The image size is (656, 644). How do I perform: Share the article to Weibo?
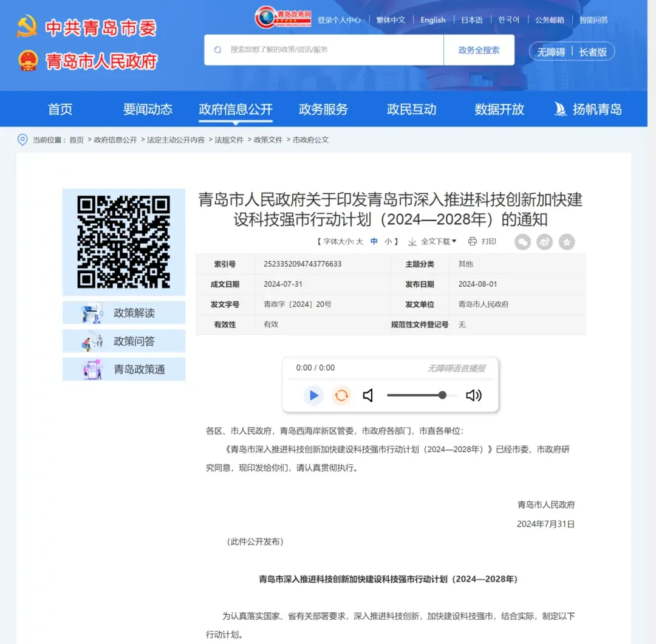pyautogui.click(x=544, y=242)
